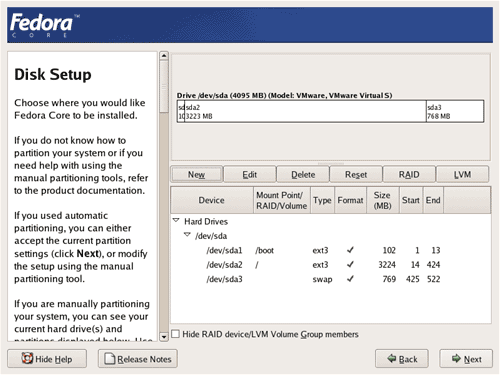Click the Format column header
The width and height of the screenshot is (500, 375).
pyautogui.click(x=350, y=200)
